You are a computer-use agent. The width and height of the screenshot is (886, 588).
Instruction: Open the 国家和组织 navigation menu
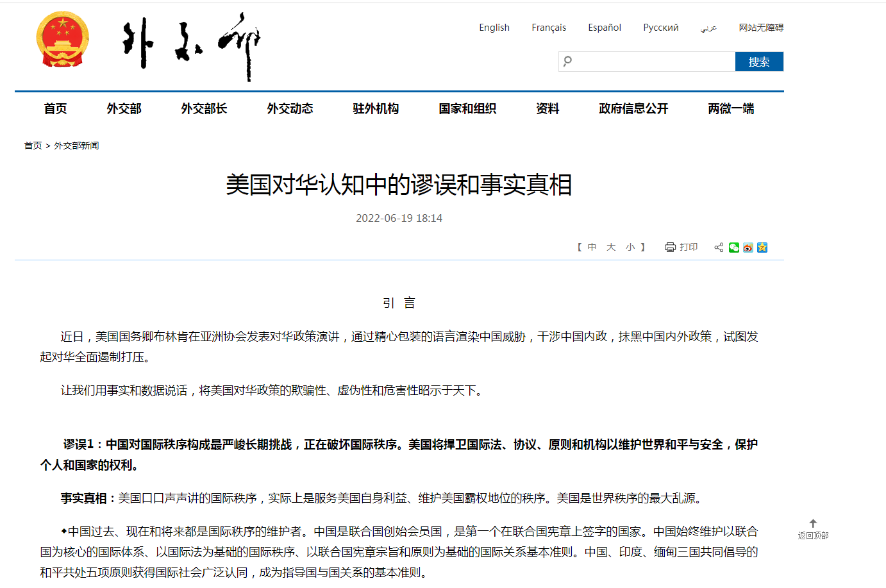pos(467,109)
